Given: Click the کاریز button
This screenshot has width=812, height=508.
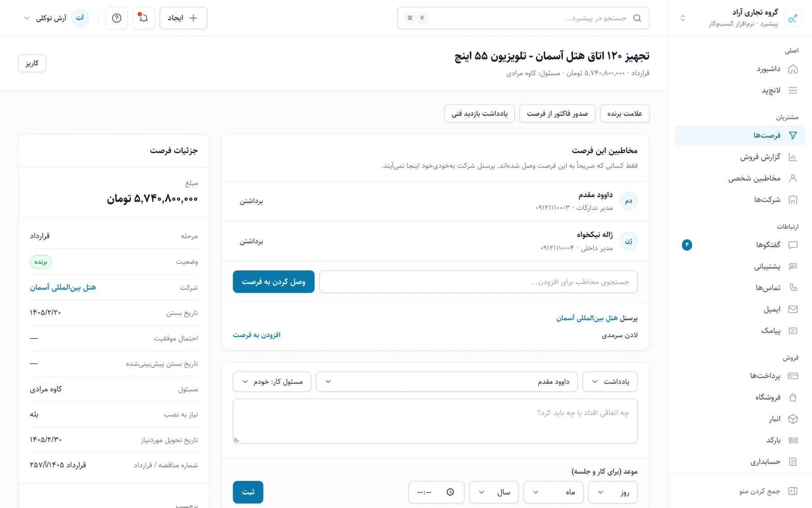Looking at the screenshot, I should coord(32,63).
